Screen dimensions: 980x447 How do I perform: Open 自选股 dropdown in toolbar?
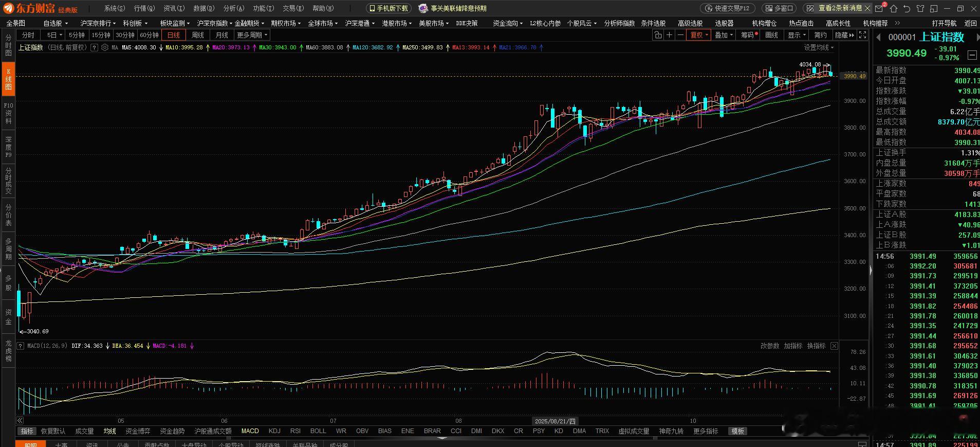click(55, 23)
